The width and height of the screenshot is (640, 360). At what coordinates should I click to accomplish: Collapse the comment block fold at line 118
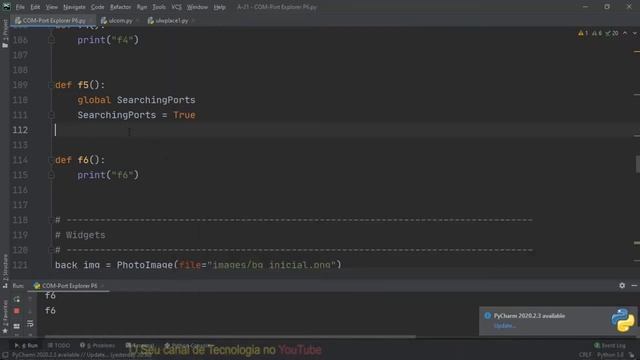pyautogui.click(x=51, y=220)
